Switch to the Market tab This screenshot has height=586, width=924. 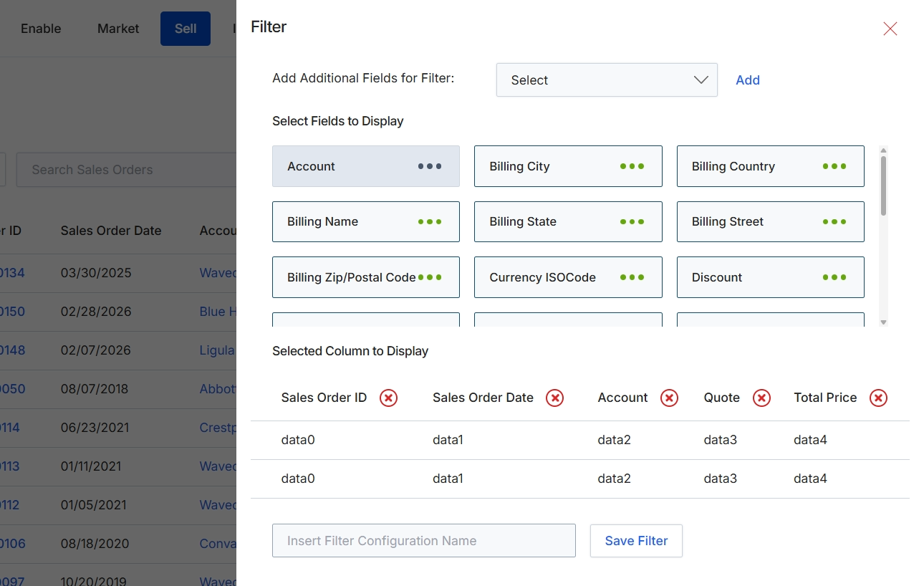pyautogui.click(x=118, y=29)
